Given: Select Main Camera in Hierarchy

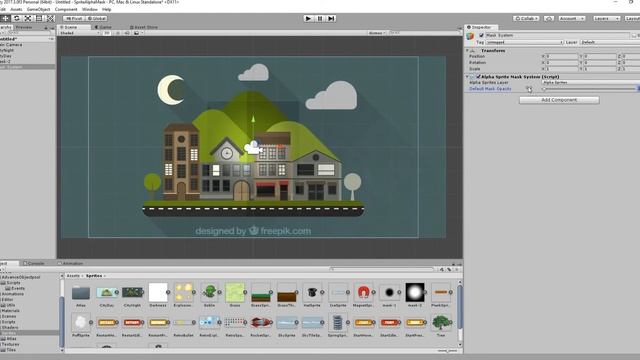Looking at the screenshot, I should 11,44.
